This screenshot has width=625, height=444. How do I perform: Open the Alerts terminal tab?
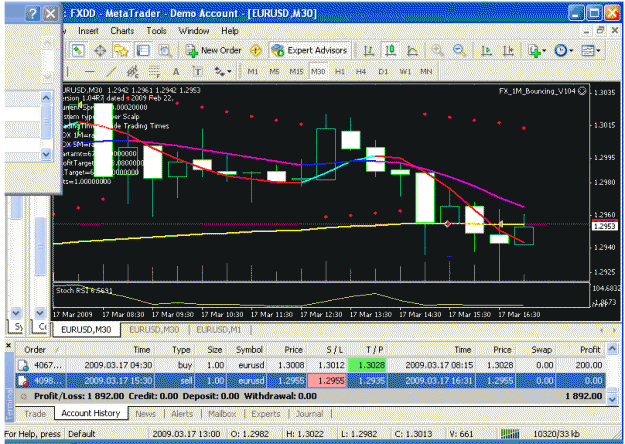point(182,414)
